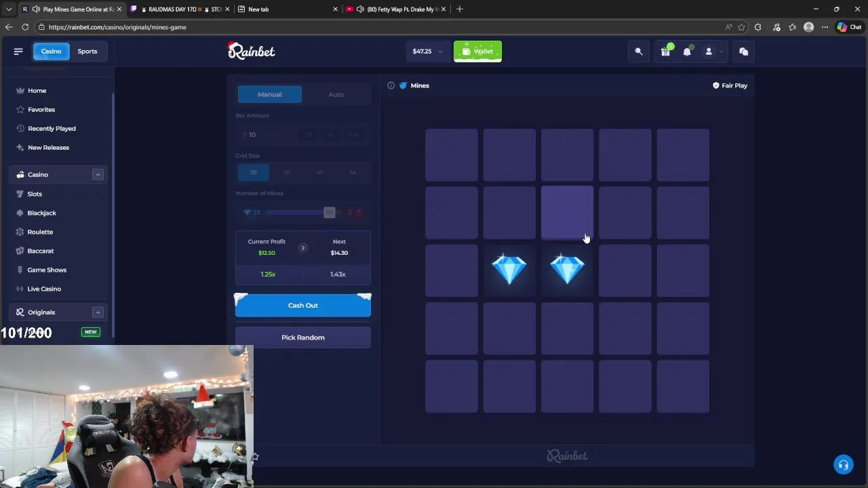The image size is (868, 488).
Task: Click the browser profile avatar
Action: click(808, 27)
